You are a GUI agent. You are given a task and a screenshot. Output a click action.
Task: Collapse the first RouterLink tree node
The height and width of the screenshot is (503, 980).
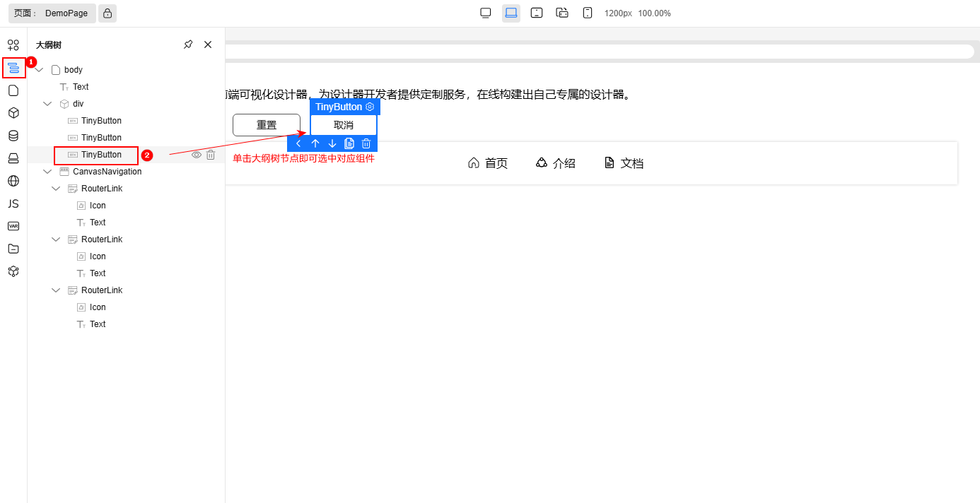coord(55,188)
